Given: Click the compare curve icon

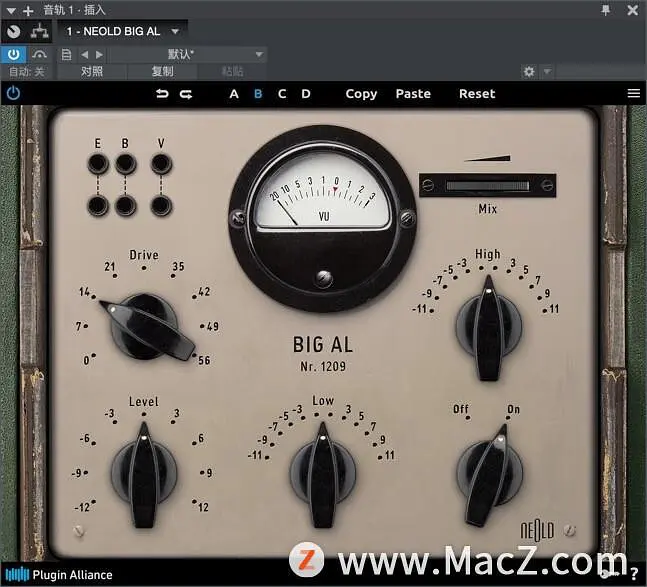Looking at the screenshot, I should 39,54.
